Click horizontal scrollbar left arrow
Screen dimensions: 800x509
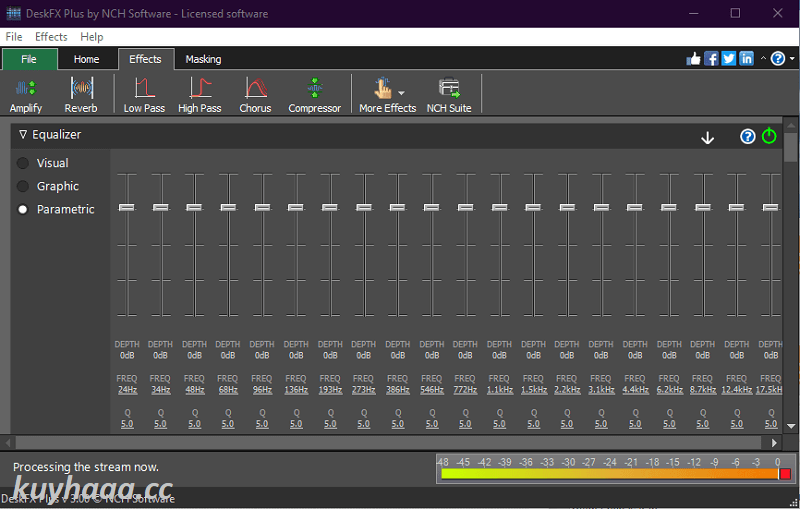[8, 443]
